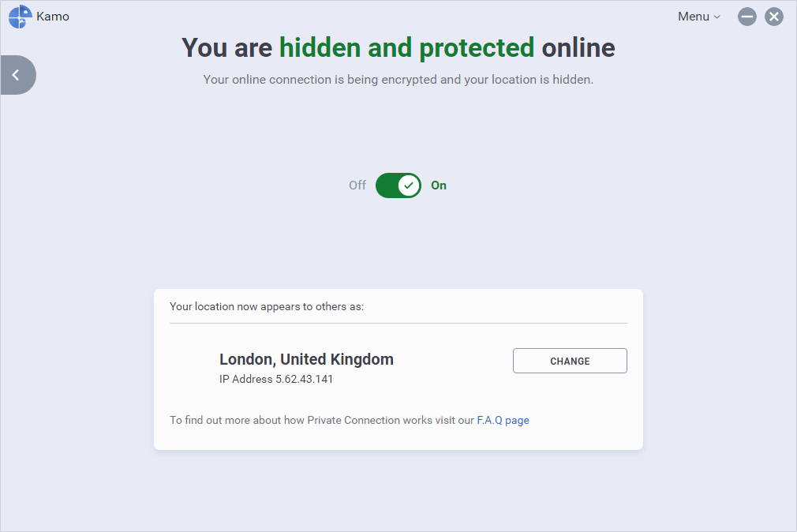Click the encrypted connection subtitle text

tap(398, 79)
